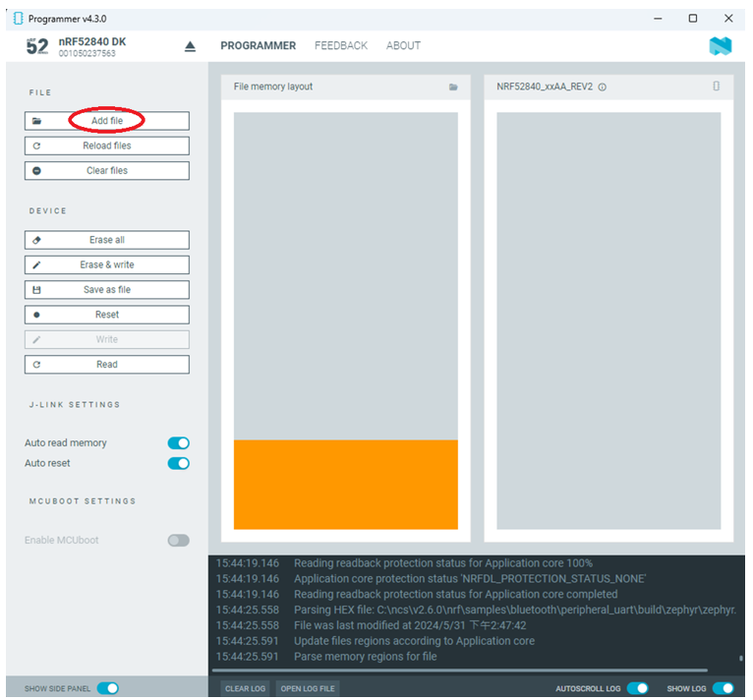Click the Erase all button
This screenshot has height=700, width=753.
[x=107, y=240]
